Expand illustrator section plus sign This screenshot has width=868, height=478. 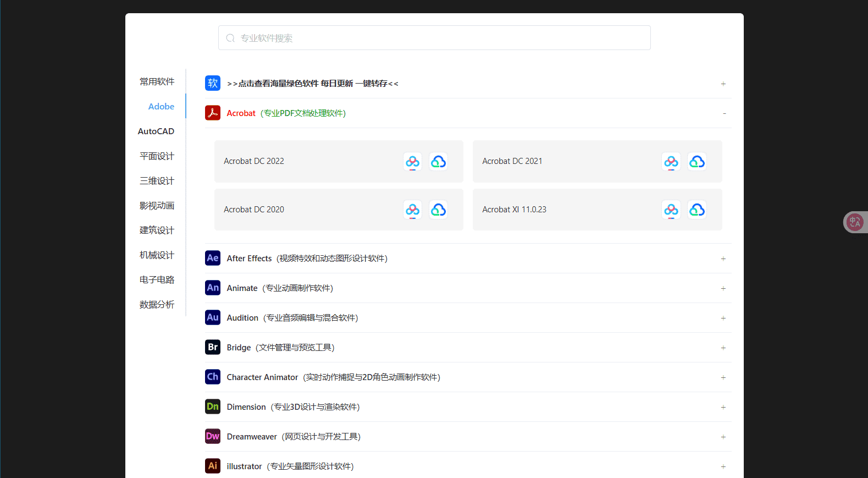pyautogui.click(x=723, y=466)
